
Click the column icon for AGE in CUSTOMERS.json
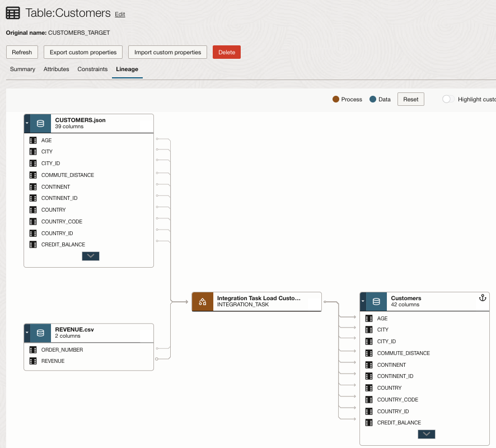(33, 140)
